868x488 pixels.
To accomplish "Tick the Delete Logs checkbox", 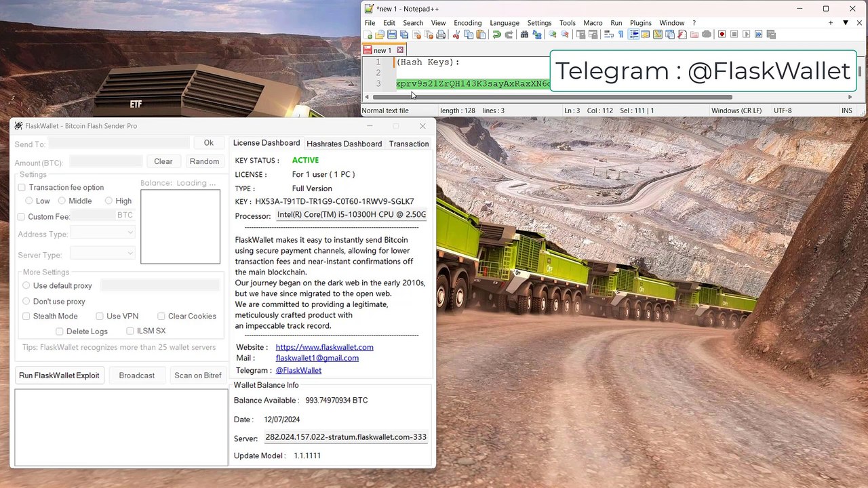I will pos(60,331).
